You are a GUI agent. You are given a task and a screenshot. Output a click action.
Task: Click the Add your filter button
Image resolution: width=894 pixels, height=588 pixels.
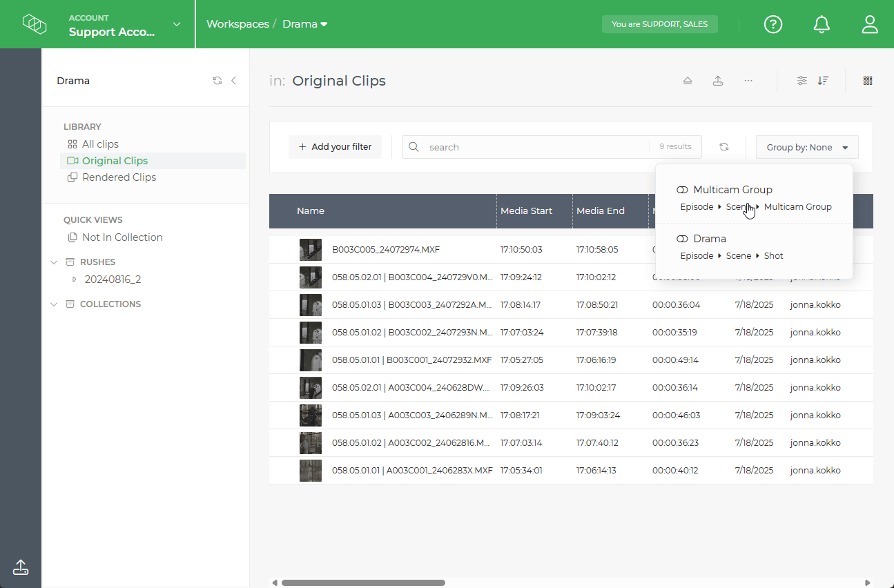(335, 146)
